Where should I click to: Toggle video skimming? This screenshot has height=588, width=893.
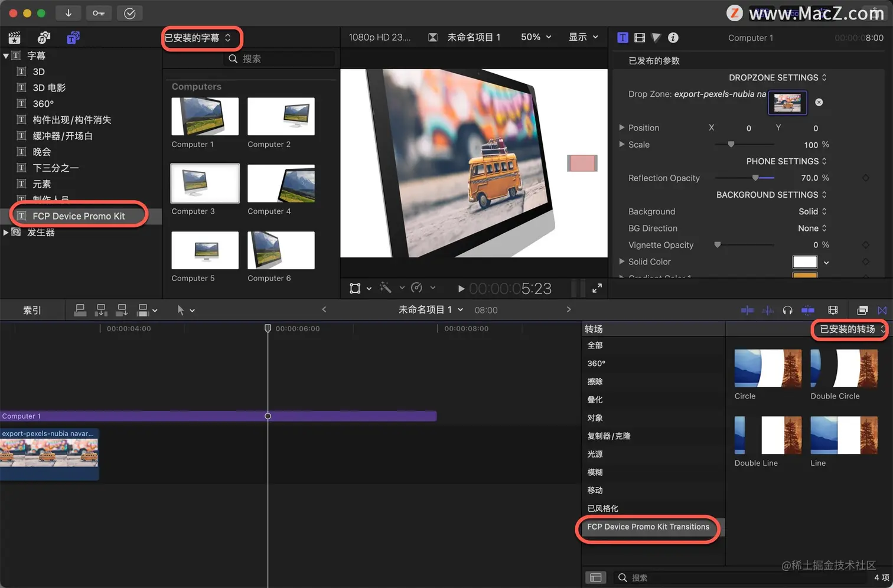(747, 310)
